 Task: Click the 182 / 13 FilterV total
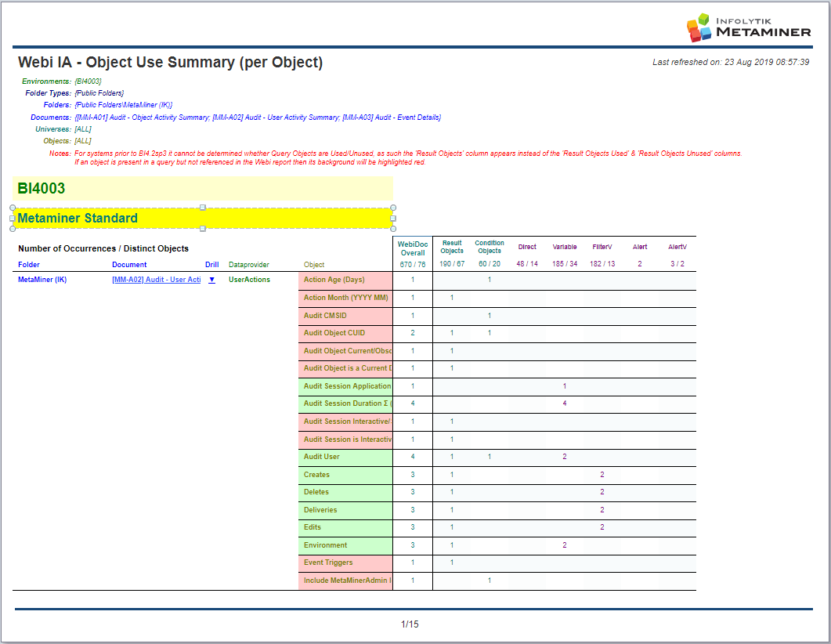(x=602, y=264)
